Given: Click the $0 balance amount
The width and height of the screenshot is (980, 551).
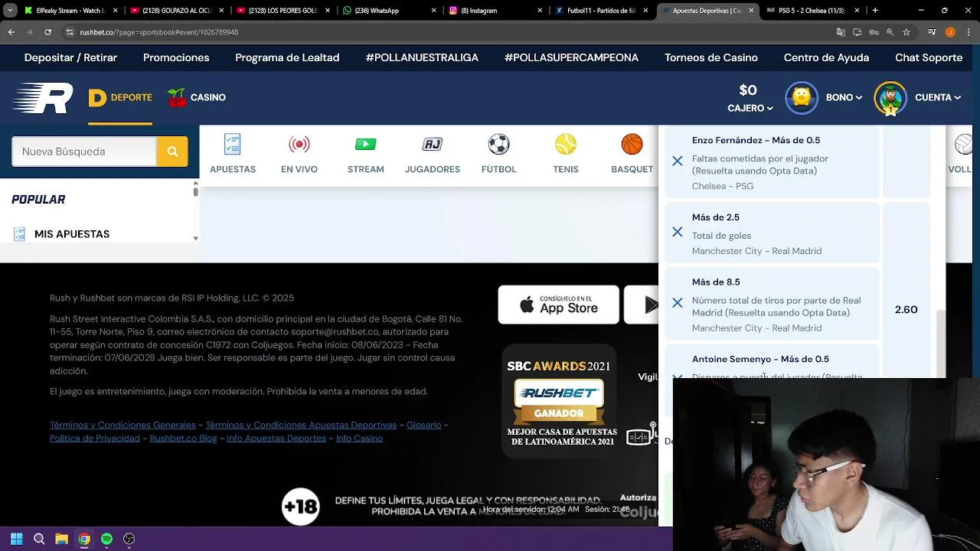Looking at the screenshot, I should pyautogui.click(x=748, y=90).
